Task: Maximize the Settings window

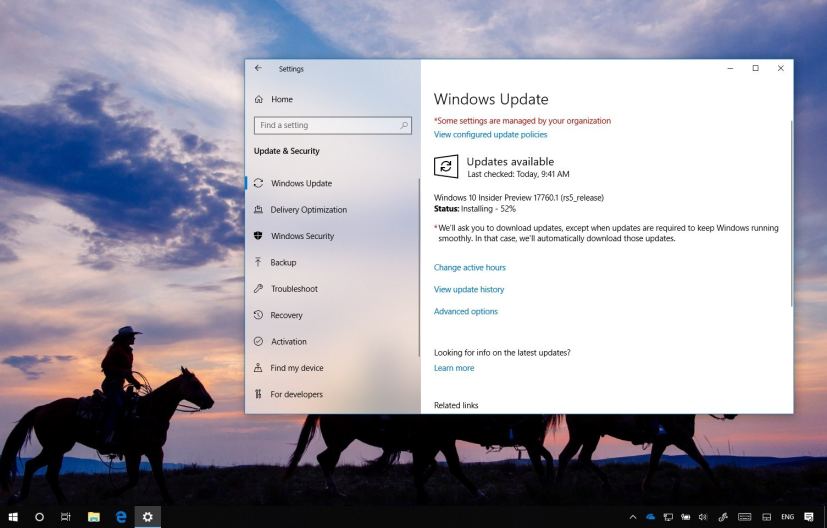Action: (x=756, y=68)
